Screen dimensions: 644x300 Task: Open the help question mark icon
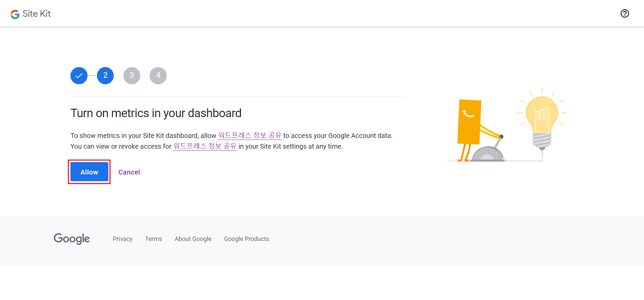(625, 13)
